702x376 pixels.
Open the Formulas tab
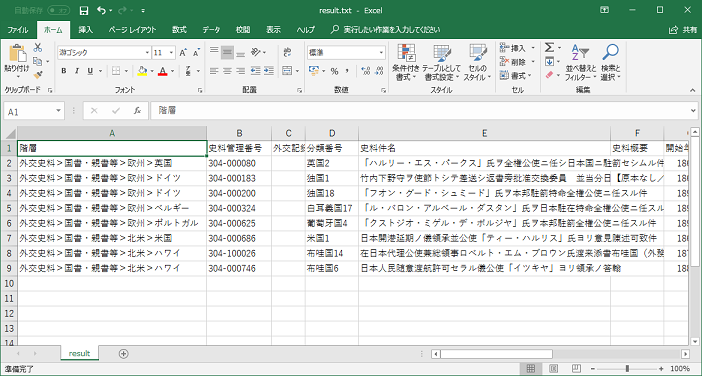pos(179,30)
